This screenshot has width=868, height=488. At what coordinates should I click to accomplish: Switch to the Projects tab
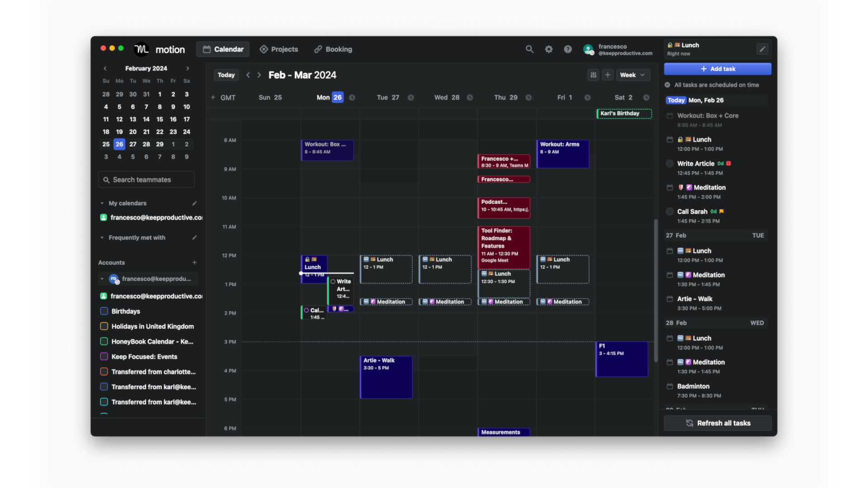[278, 49]
